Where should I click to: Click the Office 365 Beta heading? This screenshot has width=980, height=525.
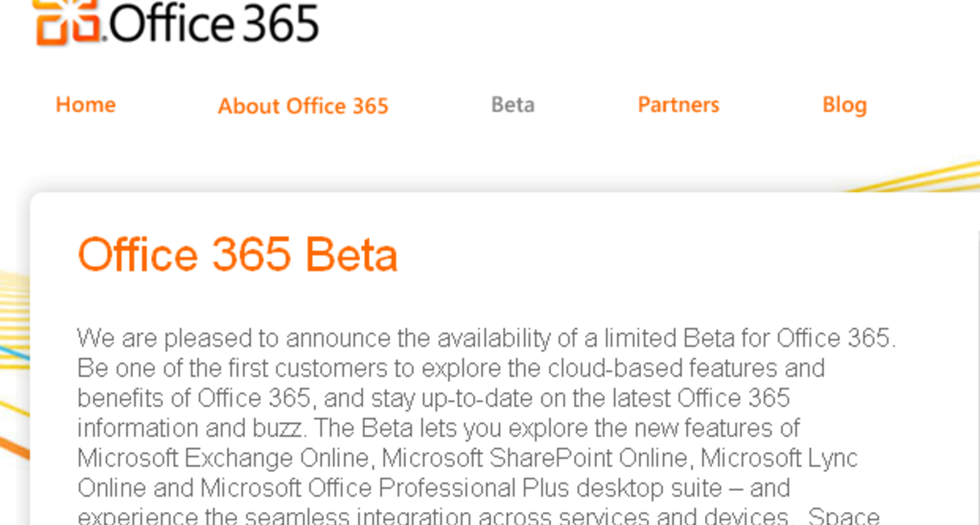click(x=237, y=254)
